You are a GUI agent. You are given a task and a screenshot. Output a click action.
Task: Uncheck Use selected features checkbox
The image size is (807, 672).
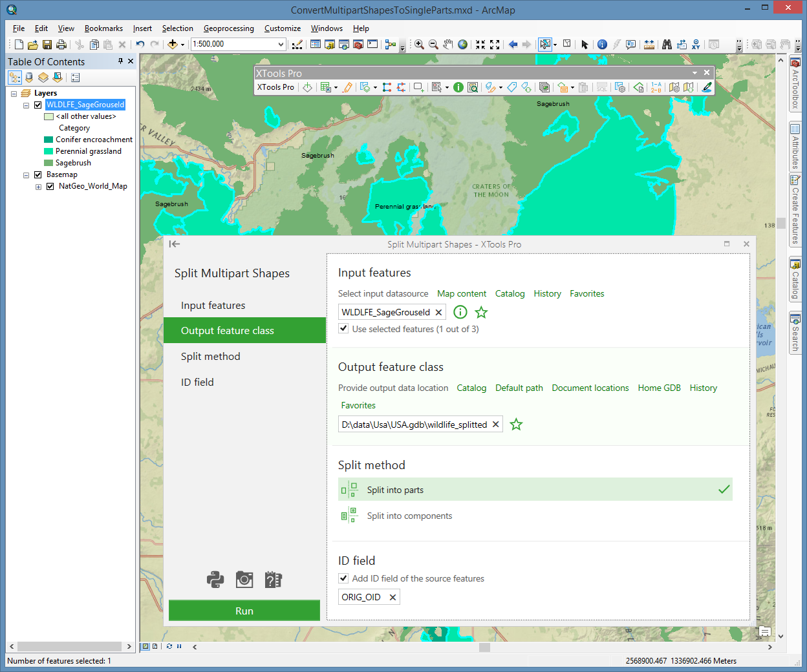coord(343,329)
